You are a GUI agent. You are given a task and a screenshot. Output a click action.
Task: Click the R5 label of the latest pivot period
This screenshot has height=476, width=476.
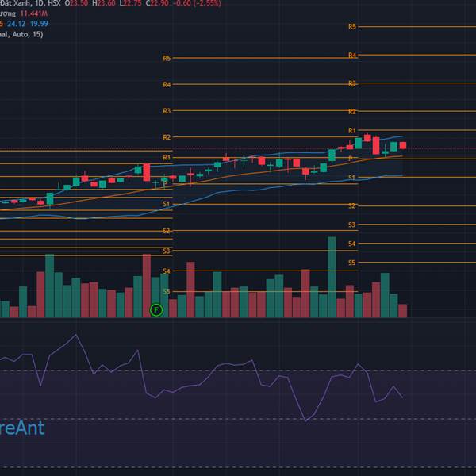point(351,26)
